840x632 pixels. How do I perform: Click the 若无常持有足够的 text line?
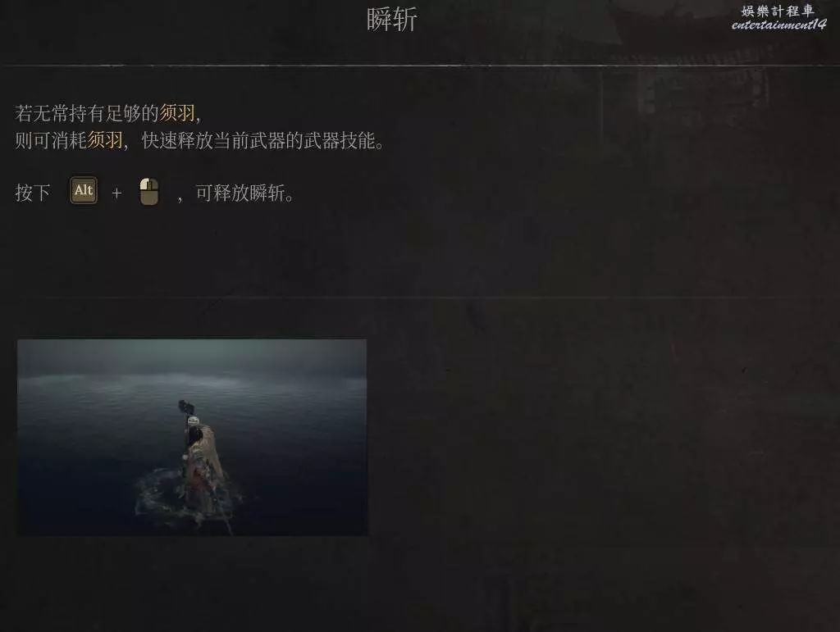tap(87, 113)
